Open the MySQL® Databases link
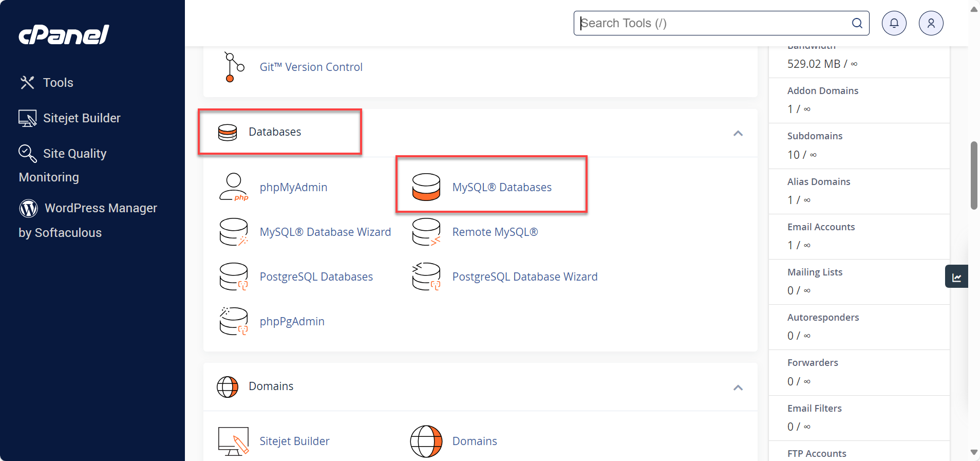The width and height of the screenshot is (980, 461). pyautogui.click(x=502, y=187)
